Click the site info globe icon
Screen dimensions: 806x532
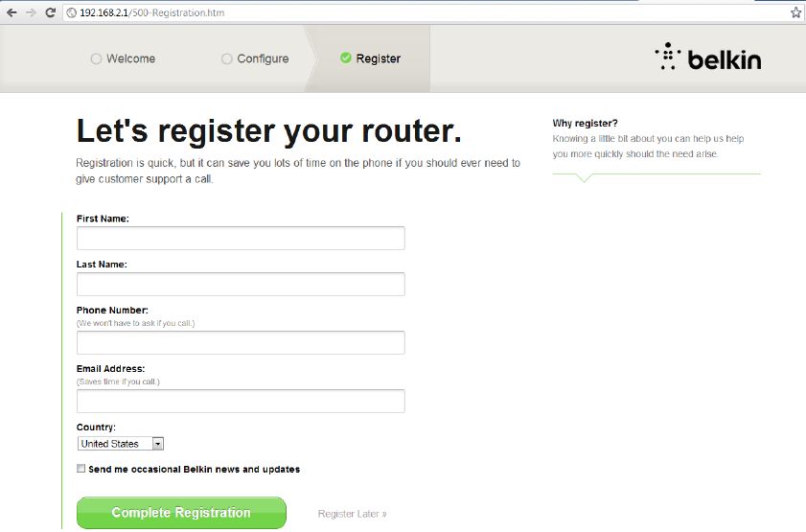pos(72,12)
